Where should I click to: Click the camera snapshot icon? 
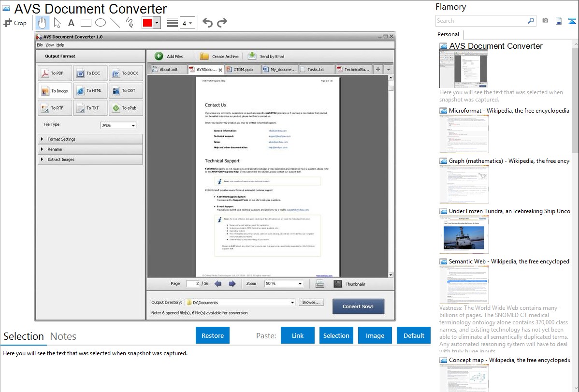pyautogui.click(x=545, y=21)
